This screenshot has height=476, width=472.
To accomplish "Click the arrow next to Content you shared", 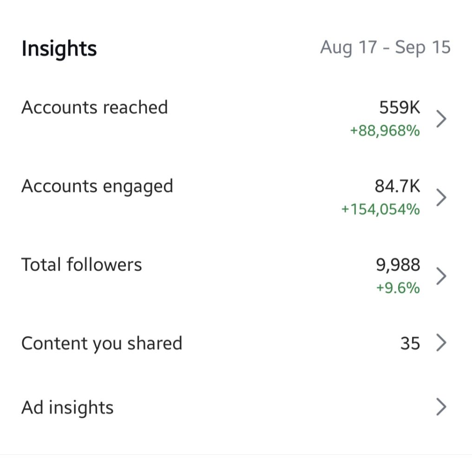I will [441, 343].
